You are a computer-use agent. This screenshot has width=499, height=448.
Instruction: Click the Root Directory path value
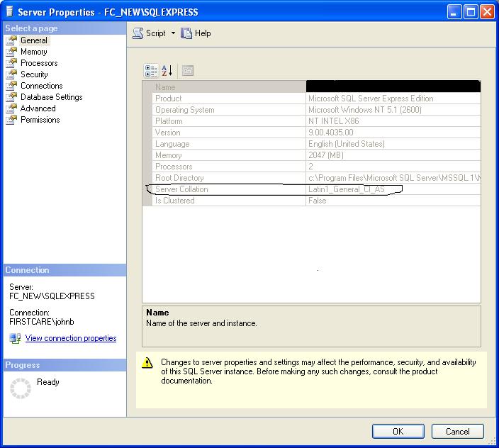(394, 178)
